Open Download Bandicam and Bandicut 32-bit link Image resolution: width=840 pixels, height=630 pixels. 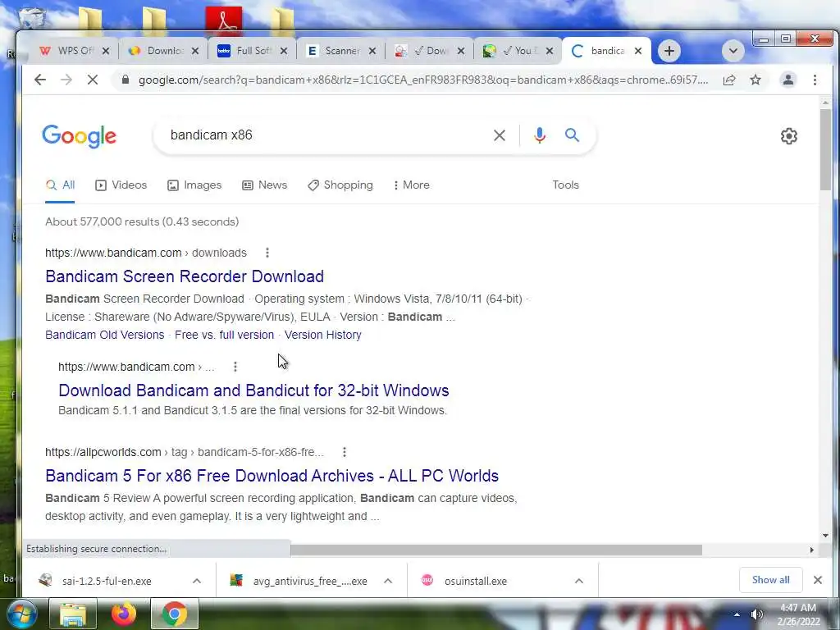pos(253,390)
